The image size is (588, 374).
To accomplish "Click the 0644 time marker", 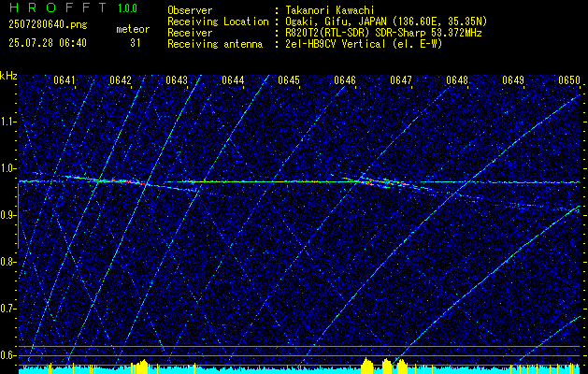I will (x=233, y=80).
